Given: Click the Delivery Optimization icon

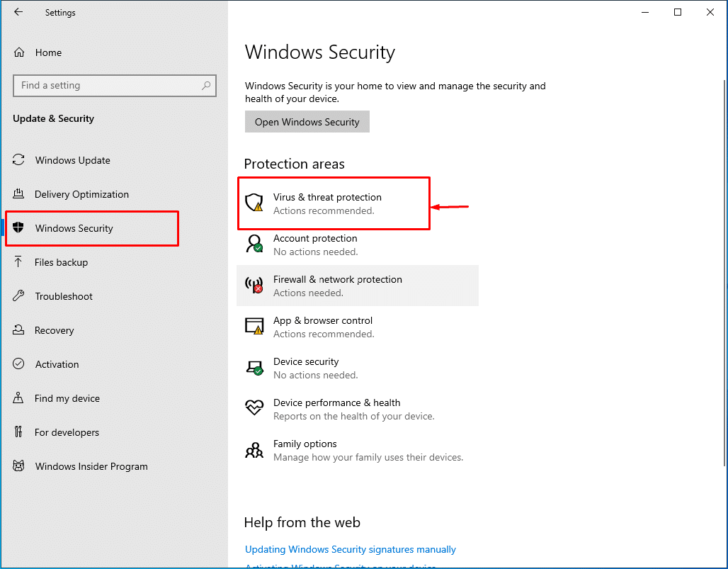Looking at the screenshot, I should pyautogui.click(x=18, y=193).
